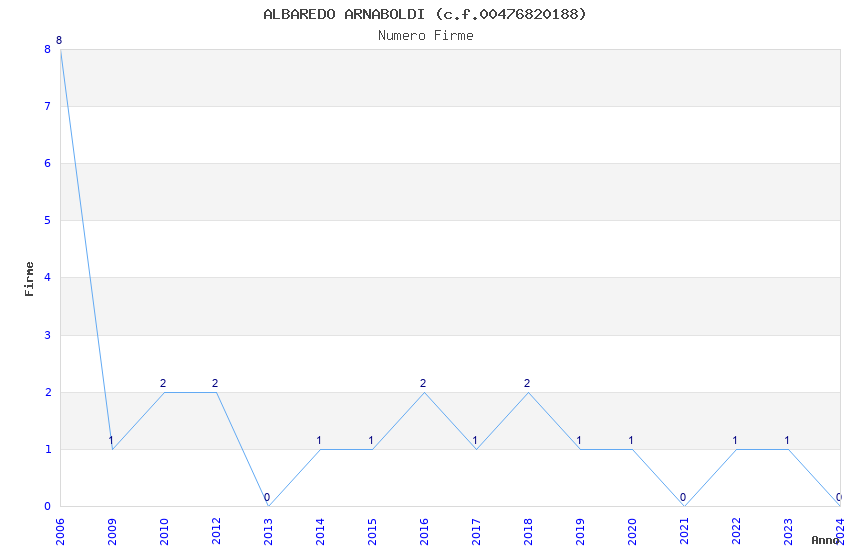Click the data point value 2 for 2016
Image resolution: width=850 pixels, height=550 pixels.
click(x=423, y=384)
